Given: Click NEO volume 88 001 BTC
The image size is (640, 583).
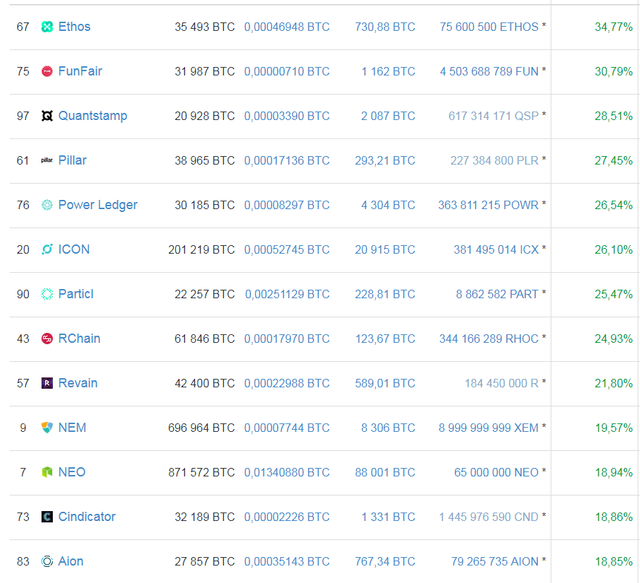Looking at the screenshot, I should click(x=385, y=472).
